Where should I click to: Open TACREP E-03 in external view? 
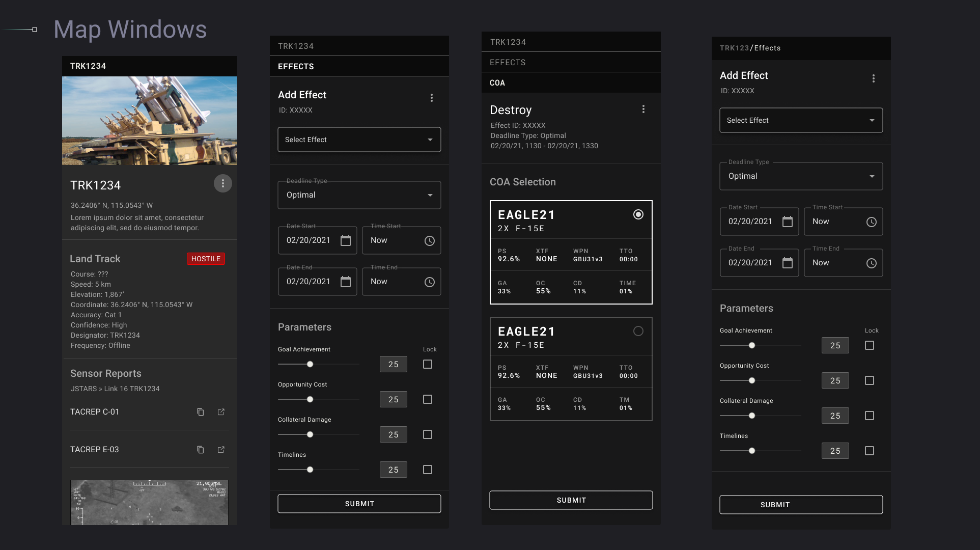(x=220, y=449)
